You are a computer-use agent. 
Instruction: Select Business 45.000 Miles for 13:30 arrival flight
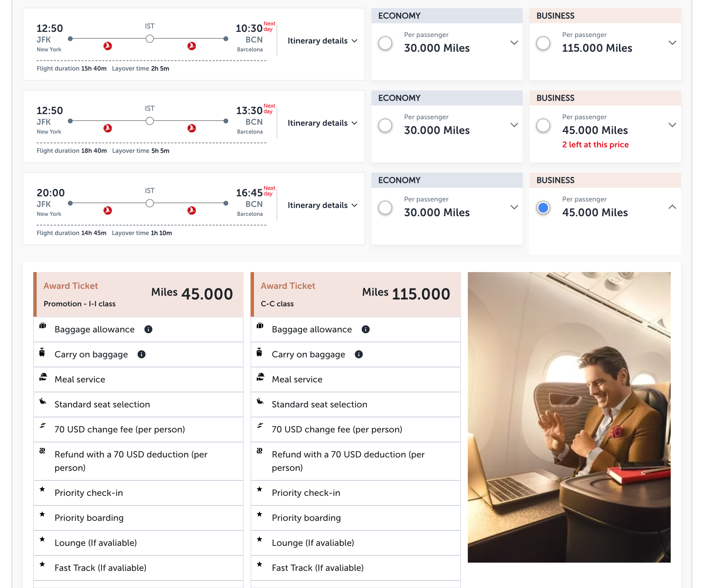click(543, 125)
